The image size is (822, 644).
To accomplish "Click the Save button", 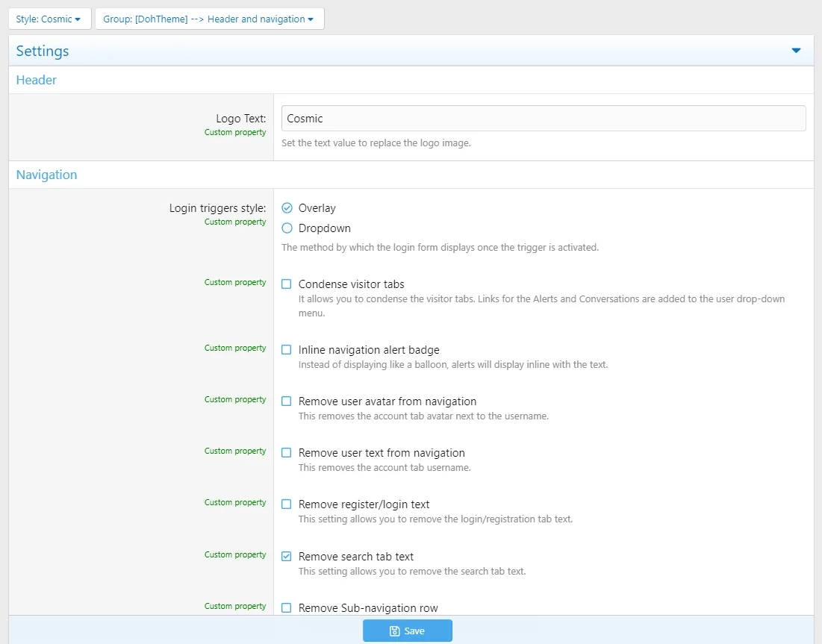I will tap(407, 631).
